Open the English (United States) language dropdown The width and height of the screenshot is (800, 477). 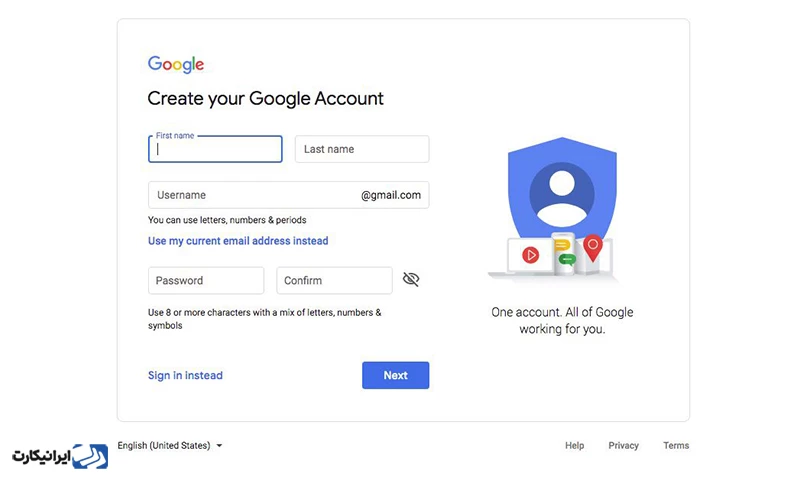click(x=170, y=445)
